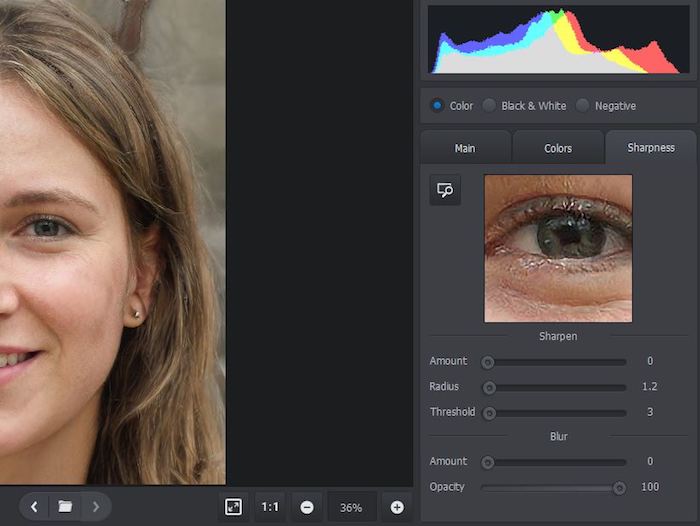The image size is (700, 526).
Task: Switch to the Main tab
Action: (465, 148)
